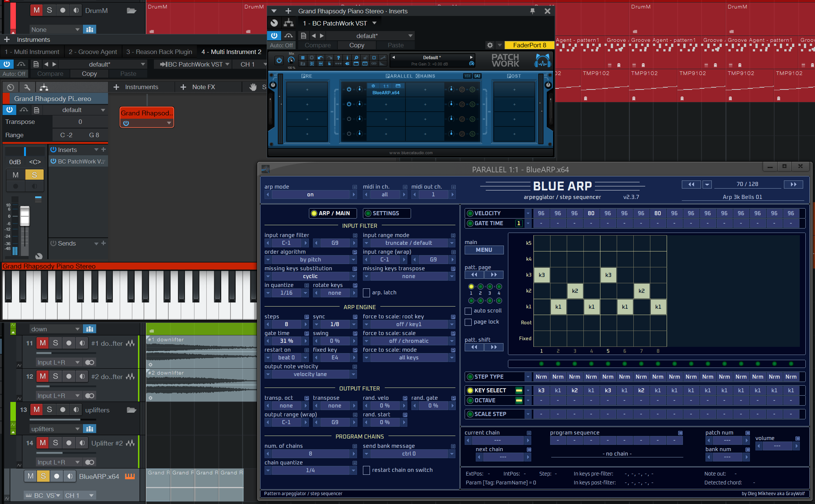This screenshot has width=815, height=504.
Task: Add a send with the Sends plus icon
Action: [104, 243]
